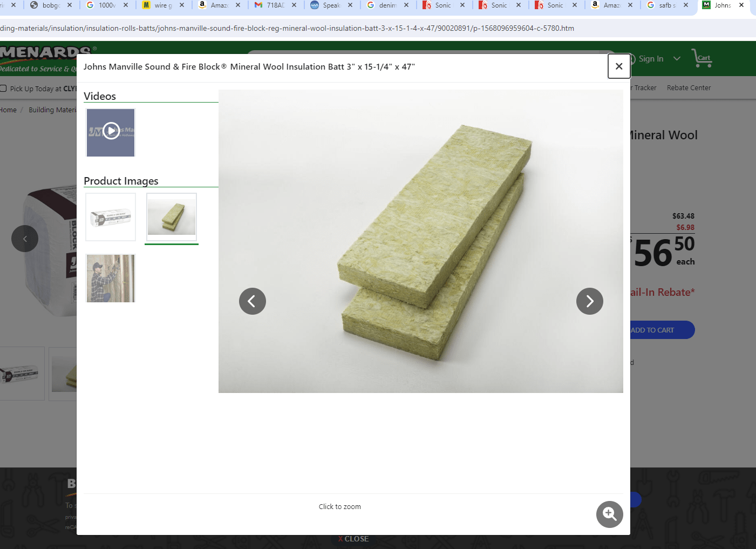Click the Product Images heading
Image resolution: width=756 pixels, height=549 pixels.
click(121, 181)
